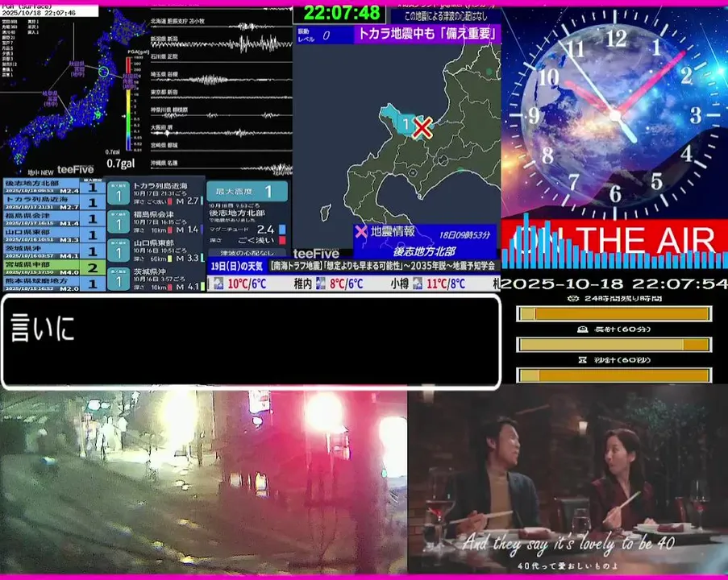Screen dimensions: 728x580
Task: Click the seismic intensity 1 badge on the map
Action: pos(406,124)
